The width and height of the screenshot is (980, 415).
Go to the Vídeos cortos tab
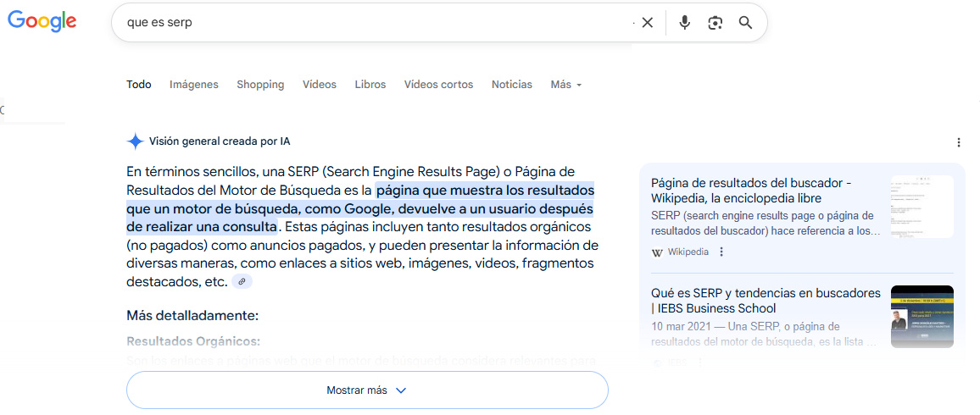point(439,84)
